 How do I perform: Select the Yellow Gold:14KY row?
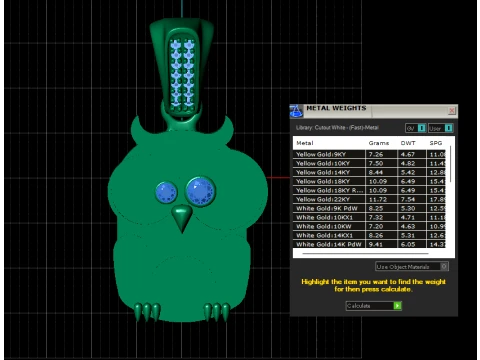pos(369,172)
